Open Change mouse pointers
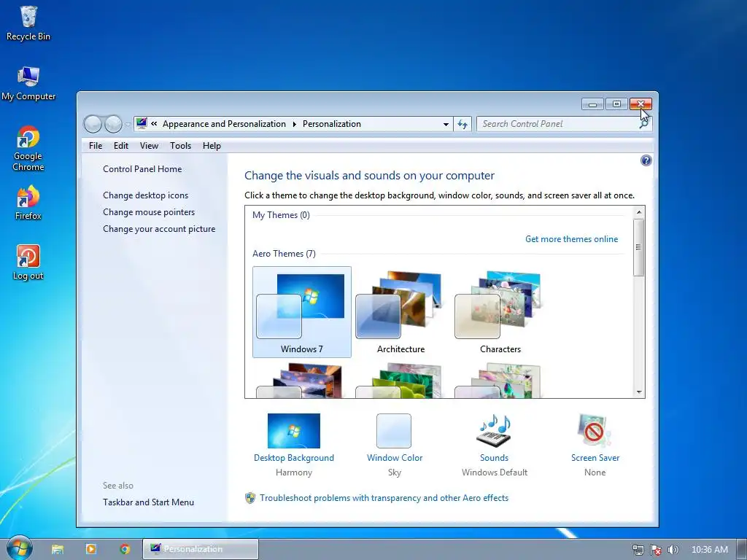The height and width of the screenshot is (560, 747). (x=149, y=212)
